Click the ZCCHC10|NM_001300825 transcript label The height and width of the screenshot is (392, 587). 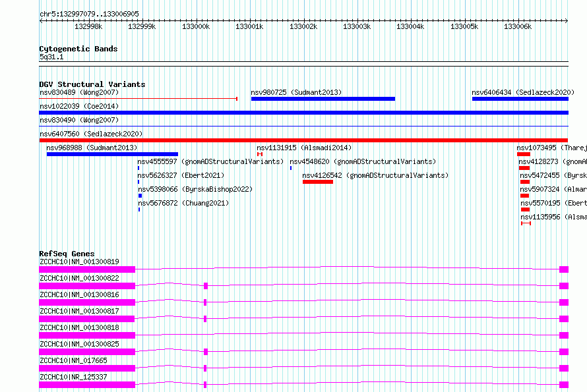click(x=79, y=344)
